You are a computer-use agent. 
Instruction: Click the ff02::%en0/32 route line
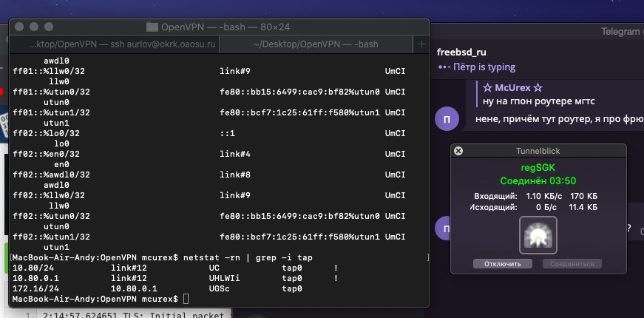pos(209,154)
